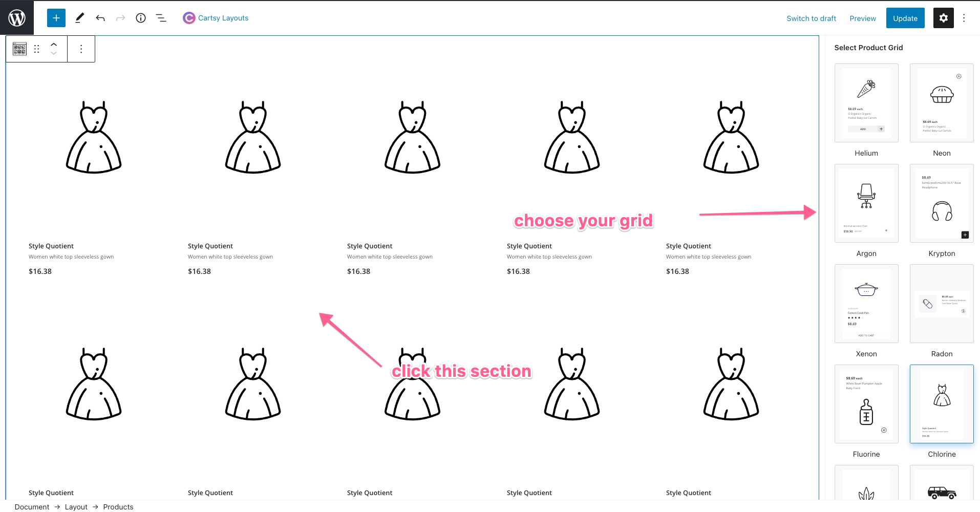
Task: Select the Neon grid thumbnail
Action: [942, 103]
